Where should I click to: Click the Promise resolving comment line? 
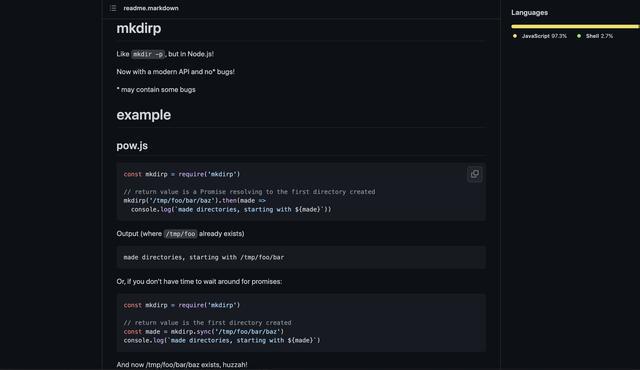pyautogui.click(x=249, y=192)
